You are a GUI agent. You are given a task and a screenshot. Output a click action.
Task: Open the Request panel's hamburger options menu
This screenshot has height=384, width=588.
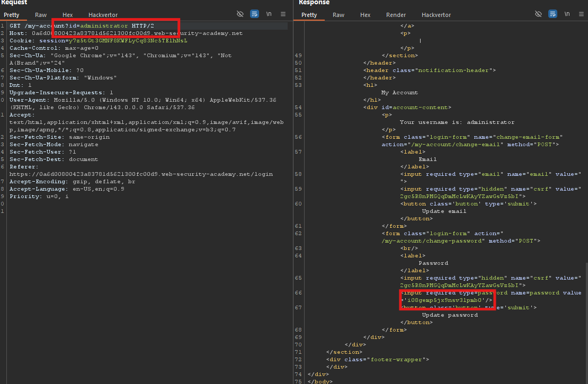283,14
